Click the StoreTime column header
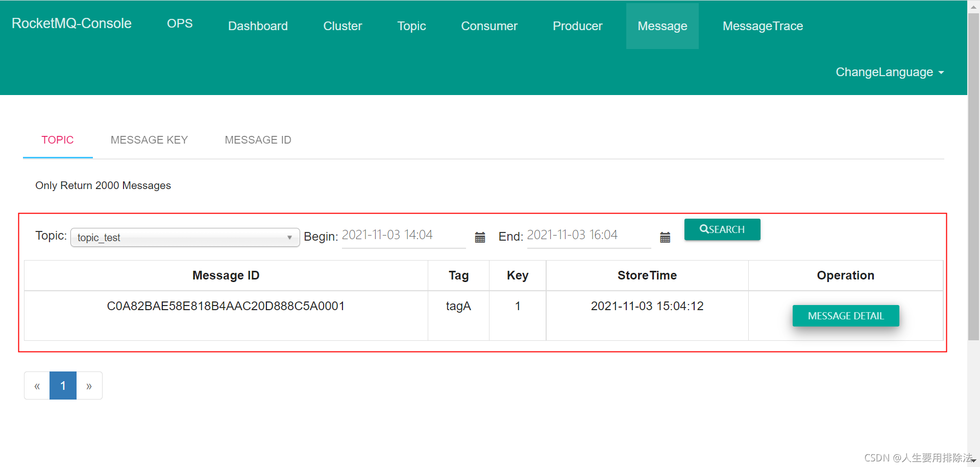980x467 pixels. point(647,275)
